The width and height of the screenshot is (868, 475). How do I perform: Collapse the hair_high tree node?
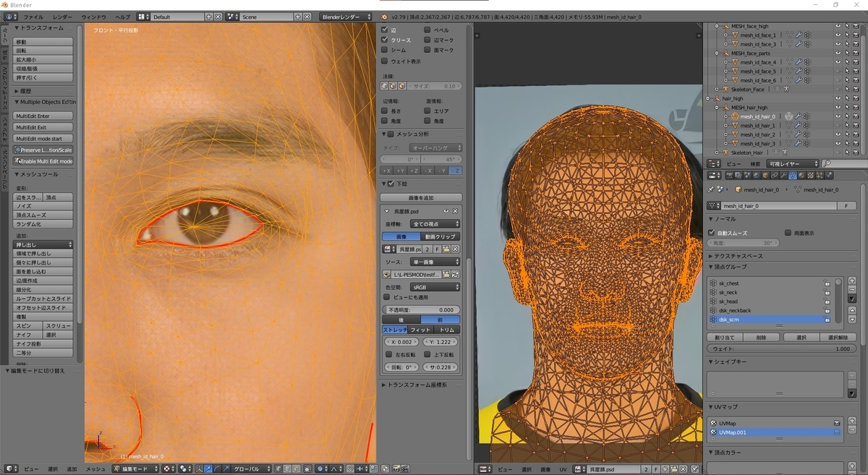pyautogui.click(x=707, y=98)
